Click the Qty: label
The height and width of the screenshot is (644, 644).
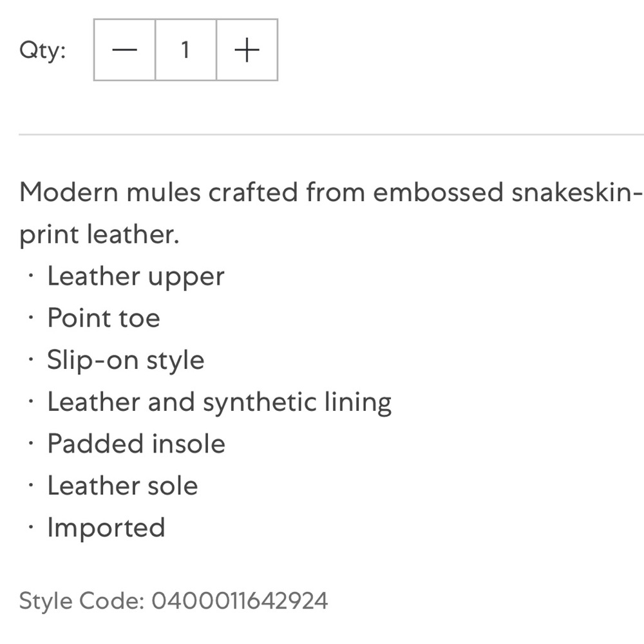[43, 50]
